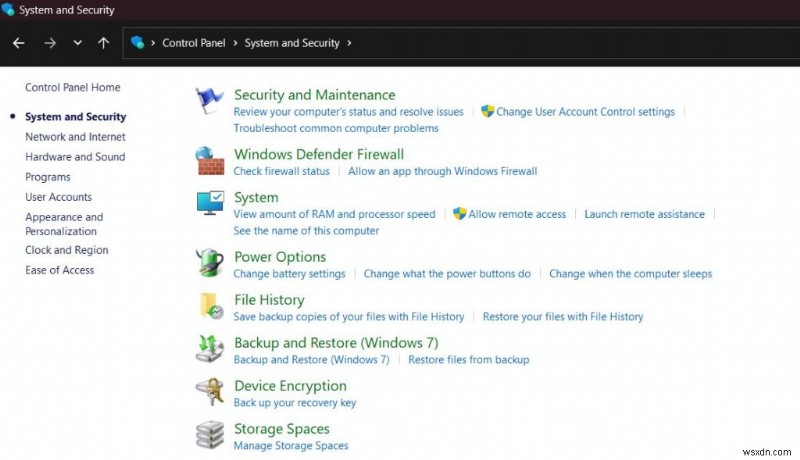
Task: Click the Backup and Restore drive icon
Action: click(x=210, y=349)
